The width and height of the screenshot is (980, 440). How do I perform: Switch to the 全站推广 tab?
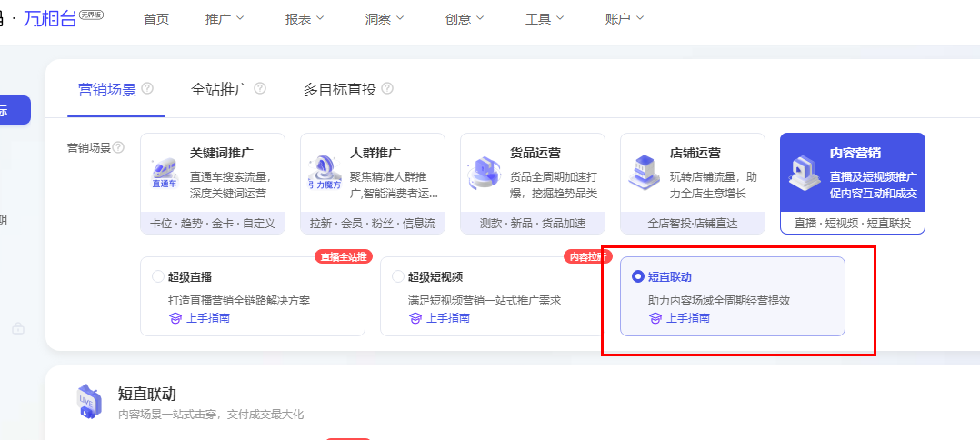[219, 89]
